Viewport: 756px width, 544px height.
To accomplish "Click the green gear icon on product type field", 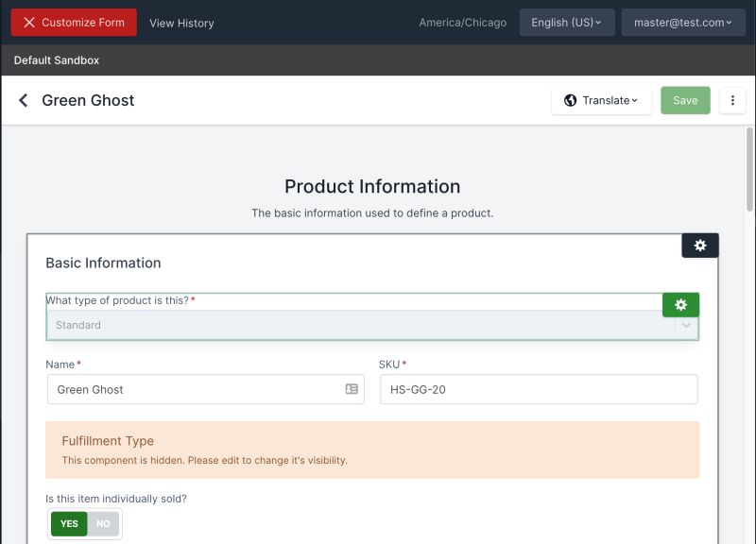I will point(681,304).
